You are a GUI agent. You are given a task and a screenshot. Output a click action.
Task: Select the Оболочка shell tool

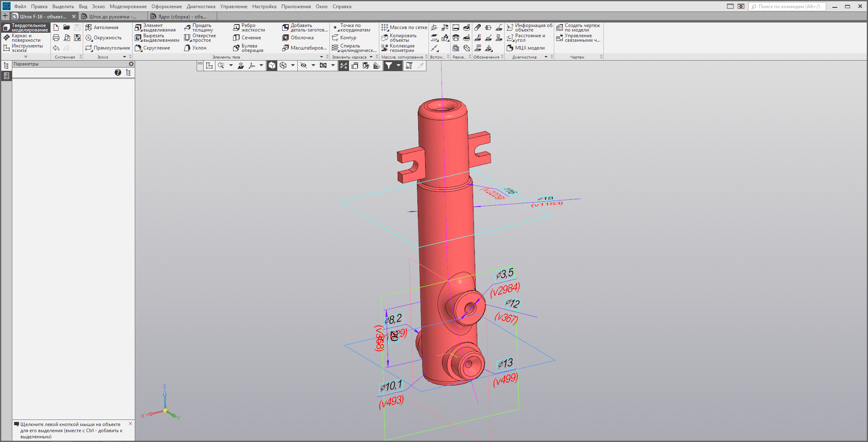click(298, 38)
